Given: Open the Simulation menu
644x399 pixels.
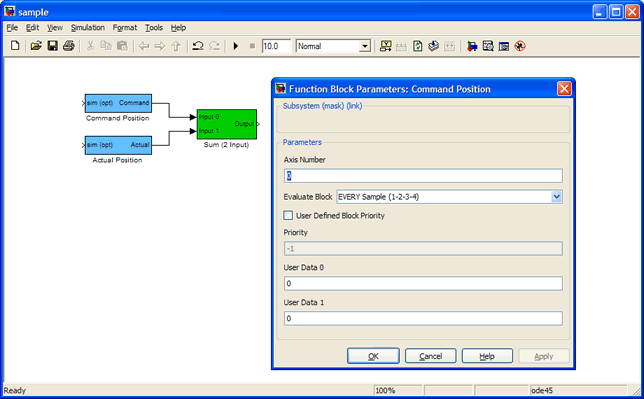Looking at the screenshot, I should [87, 28].
